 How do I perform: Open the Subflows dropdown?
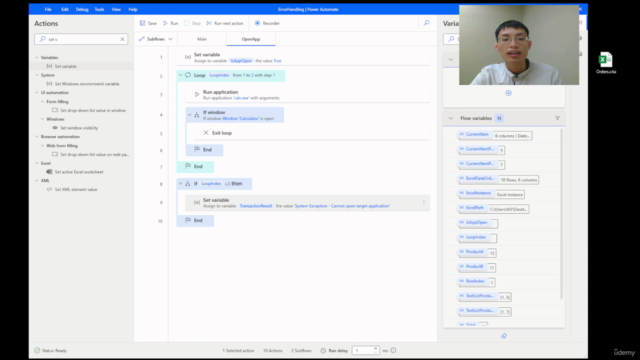156,39
